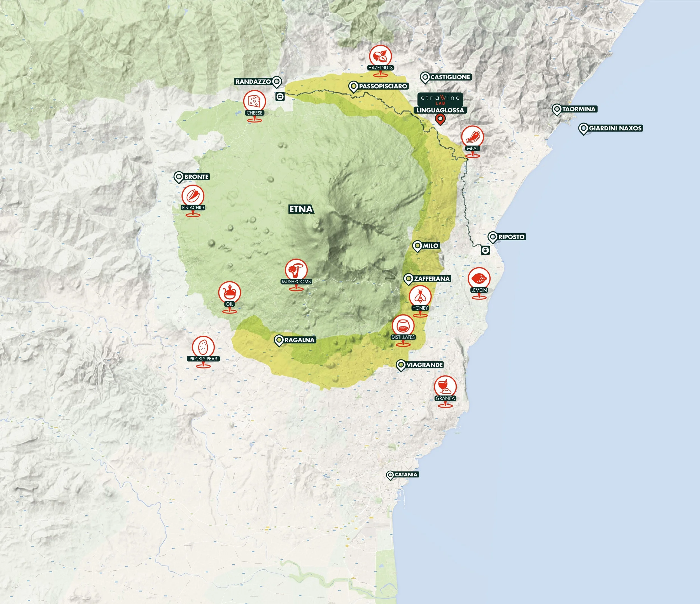Select the Cheese marker near Randazzo
The image size is (700, 604).
coord(255,101)
